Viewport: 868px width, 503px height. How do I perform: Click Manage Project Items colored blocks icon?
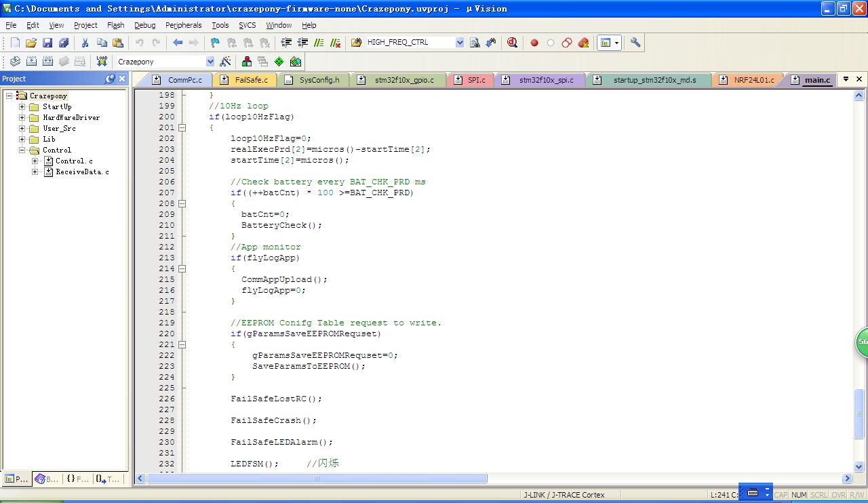(x=246, y=62)
